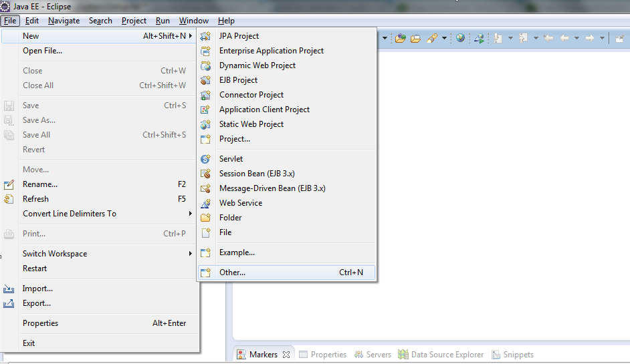Choose Connector Project from submenu
This screenshot has width=630, height=364.
tap(287, 95)
